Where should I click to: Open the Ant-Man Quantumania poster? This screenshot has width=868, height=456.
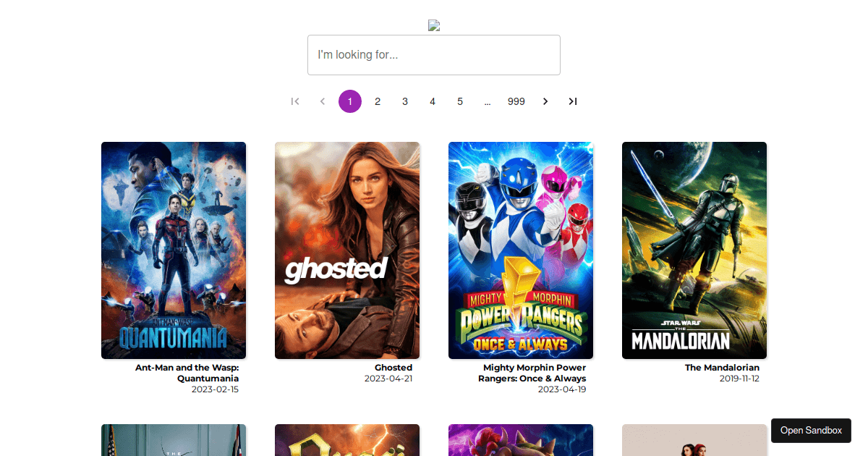[x=174, y=250]
